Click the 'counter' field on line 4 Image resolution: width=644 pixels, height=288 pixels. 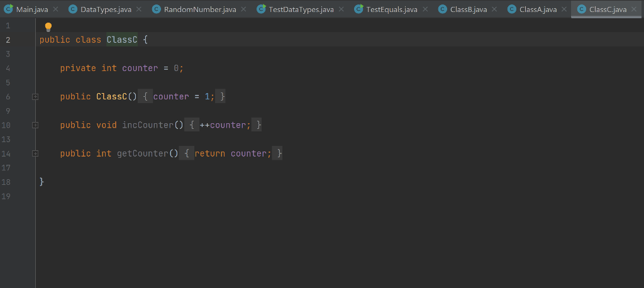[x=140, y=68]
